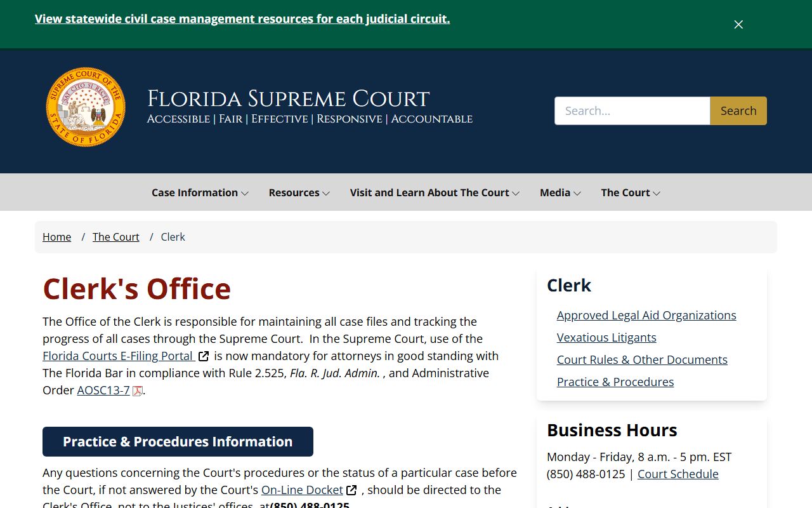Viewport: 812px width, 508px height.
Task: Open Court Rules & Other Documents link
Action: 642,359
